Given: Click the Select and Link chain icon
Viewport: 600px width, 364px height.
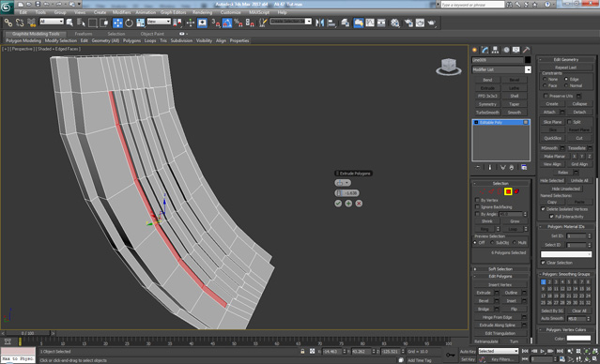Looking at the screenshot, I should click(x=8, y=23).
